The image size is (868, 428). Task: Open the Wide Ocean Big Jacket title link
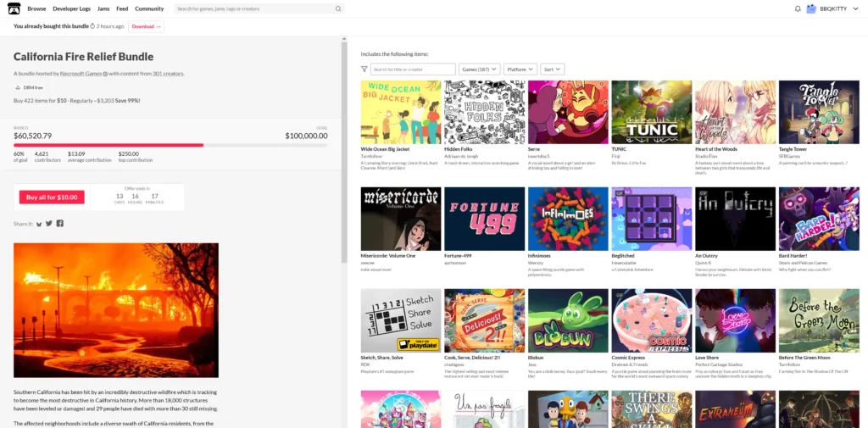(x=386, y=149)
